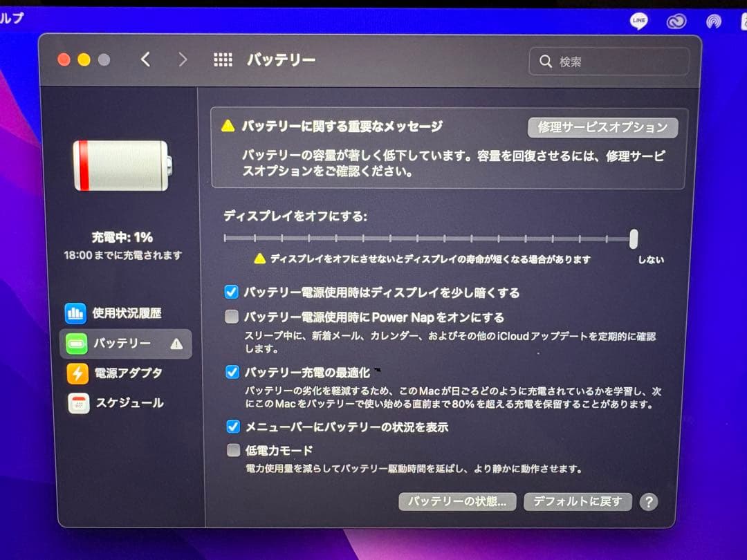Click the LINE icon in the menu bar
The image size is (747, 560).
pyautogui.click(x=638, y=21)
